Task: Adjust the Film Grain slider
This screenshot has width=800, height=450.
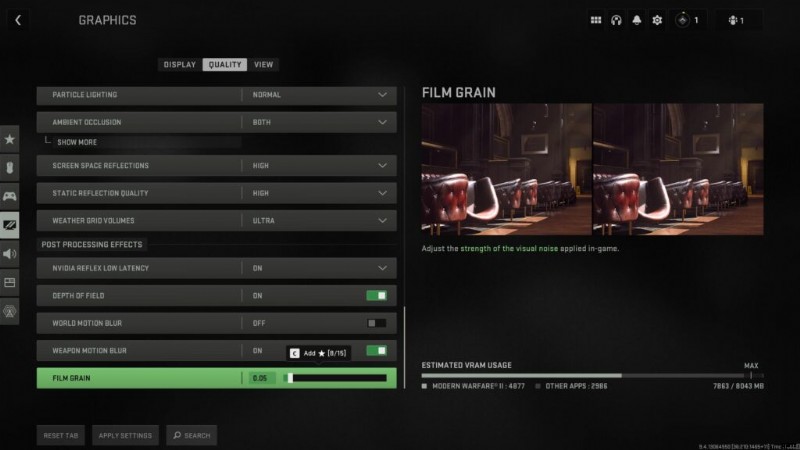Action: [x=335, y=378]
